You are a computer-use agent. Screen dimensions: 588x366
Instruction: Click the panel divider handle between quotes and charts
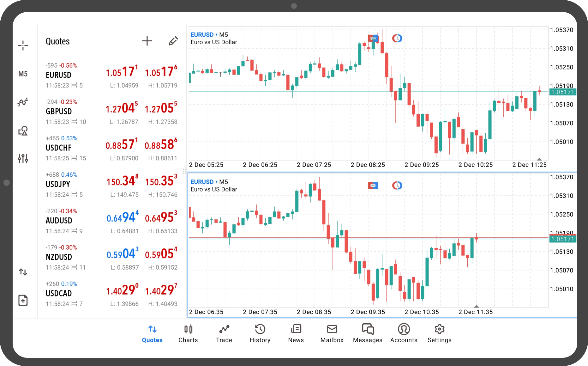184,172
